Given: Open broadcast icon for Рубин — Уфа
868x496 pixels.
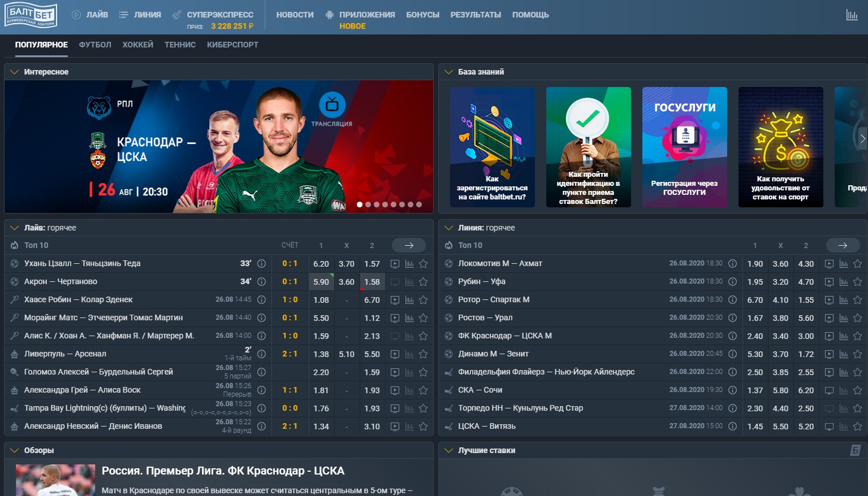Looking at the screenshot, I should coord(829,282).
